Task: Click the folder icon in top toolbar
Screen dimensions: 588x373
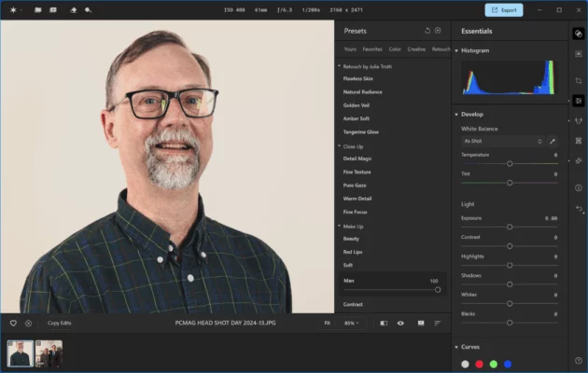Action: 38,10
